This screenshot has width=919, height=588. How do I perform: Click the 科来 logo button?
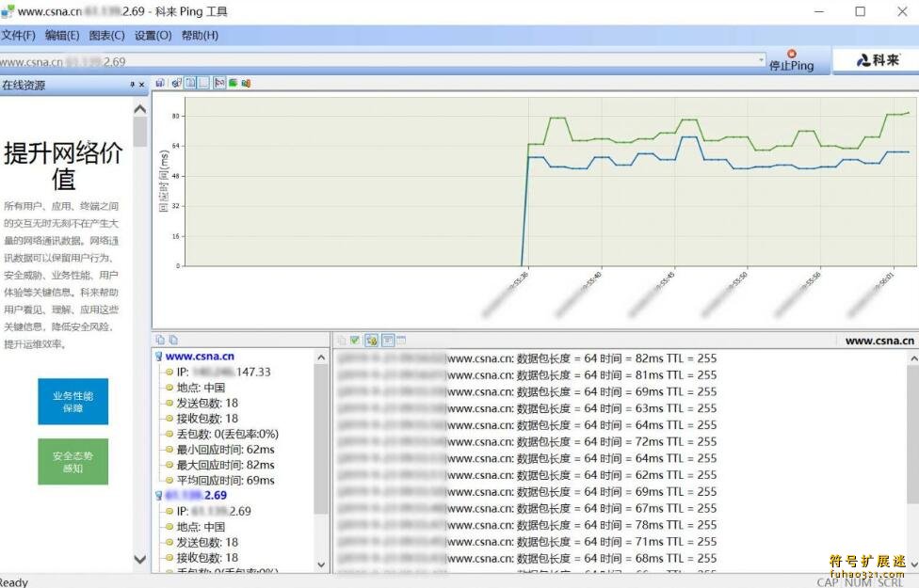pos(877,59)
